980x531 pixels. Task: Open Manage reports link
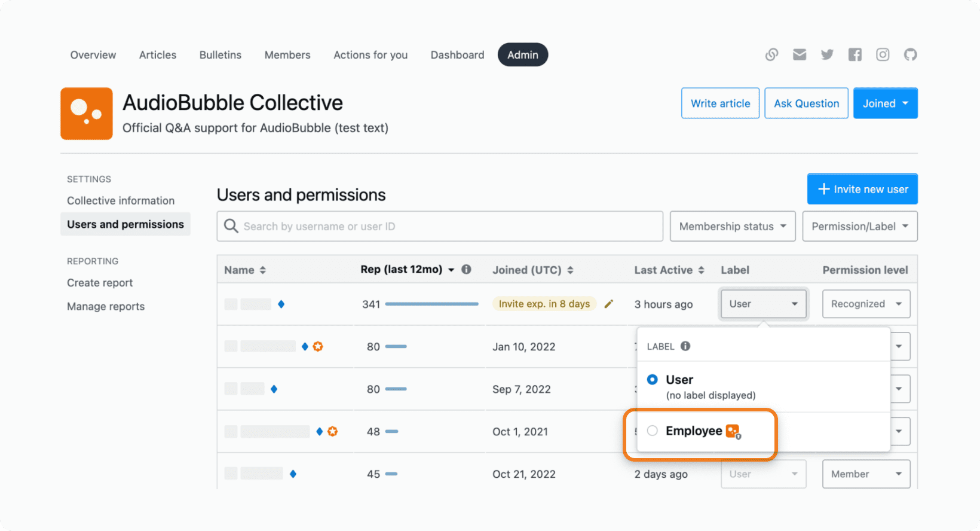(x=106, y=306)
